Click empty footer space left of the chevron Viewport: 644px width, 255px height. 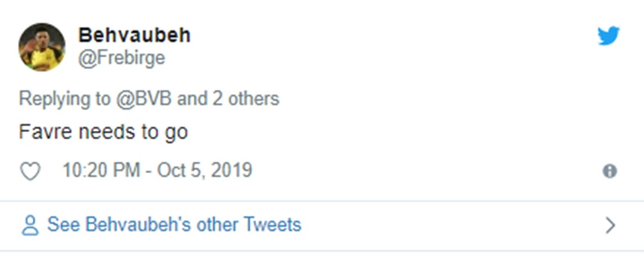coord(453,226)
